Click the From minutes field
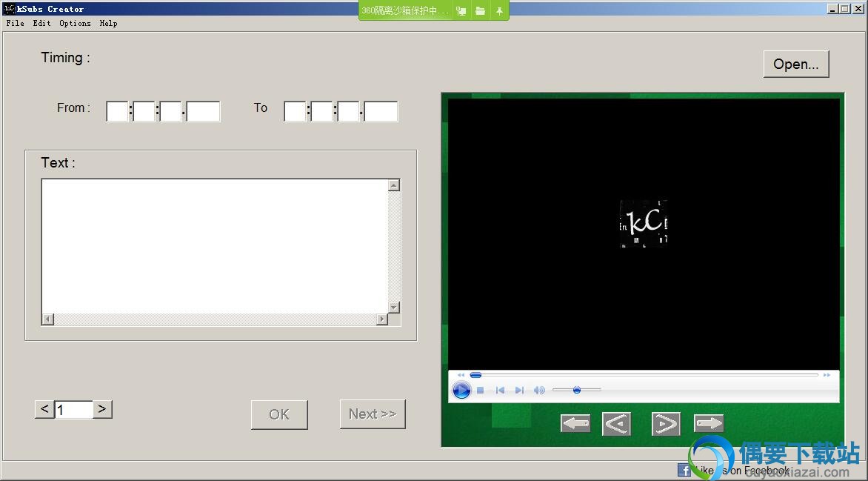868x481 pixels. click(x=144, y=111)
